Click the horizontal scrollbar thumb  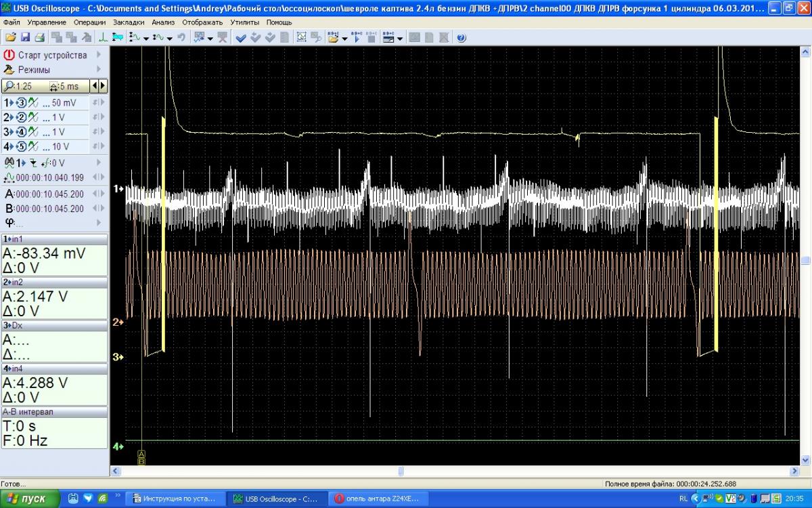tap(400, 471)
